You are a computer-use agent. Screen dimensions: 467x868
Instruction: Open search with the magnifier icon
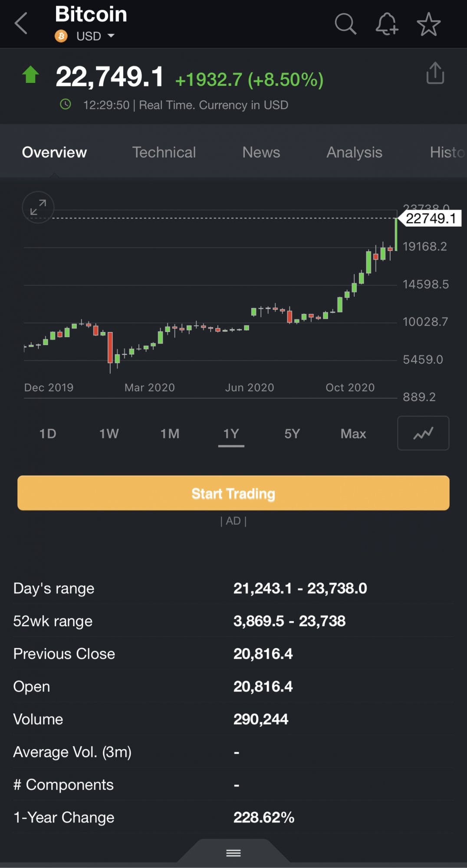click(345, 23)
